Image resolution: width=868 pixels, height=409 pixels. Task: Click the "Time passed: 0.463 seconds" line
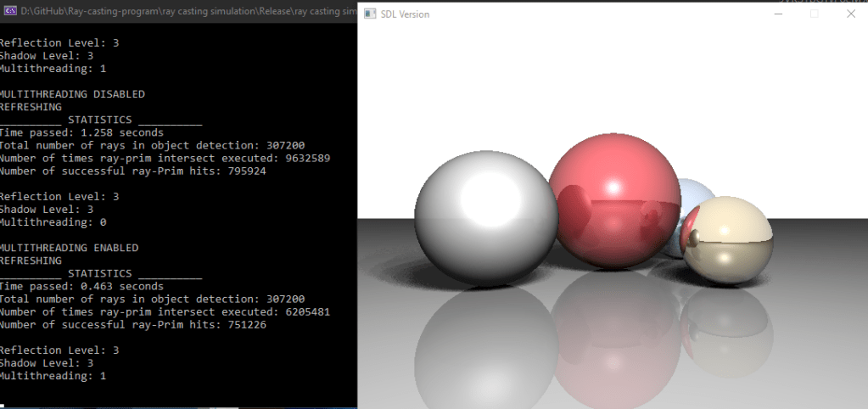(x=81, y=287)
